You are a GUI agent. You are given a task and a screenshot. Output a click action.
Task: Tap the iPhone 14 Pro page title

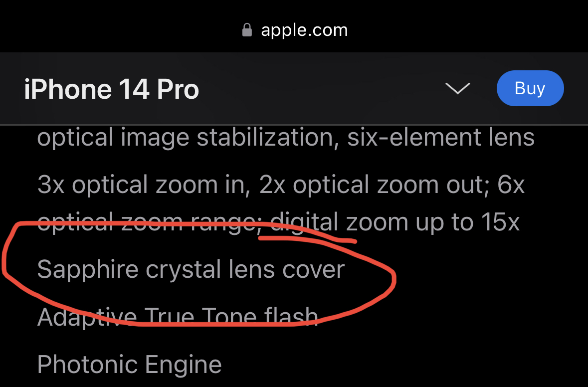tap(111, 90)
